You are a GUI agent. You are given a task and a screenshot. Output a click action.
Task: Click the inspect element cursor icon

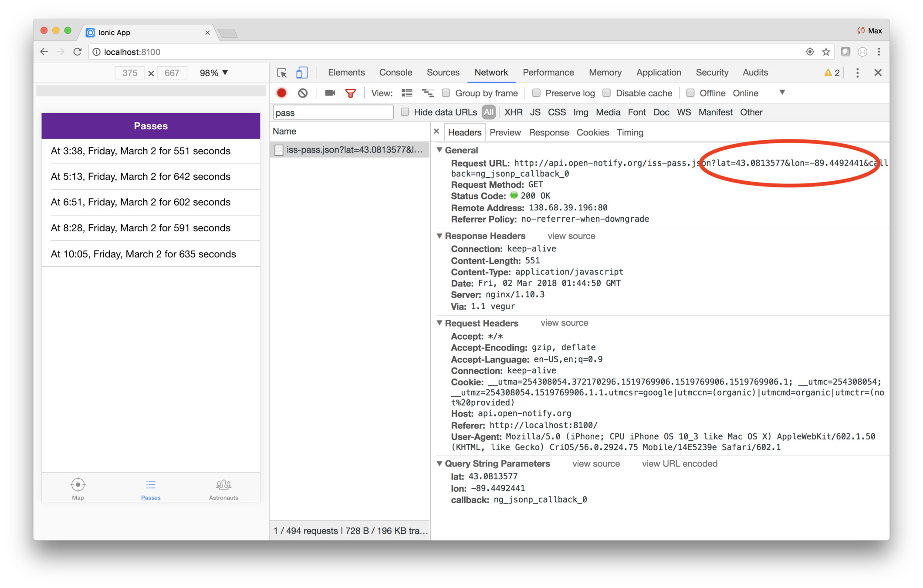(x=282, y=73)
